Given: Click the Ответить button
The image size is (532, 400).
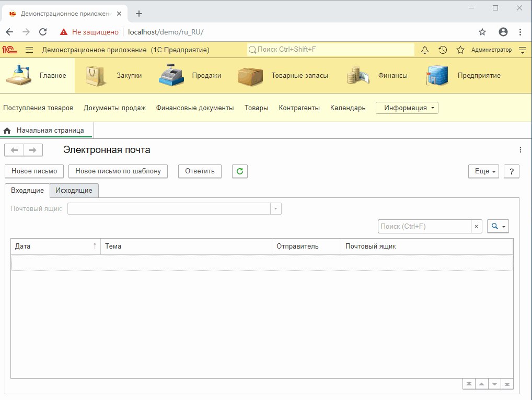Looking at the screenshot, I should point(200,171).
